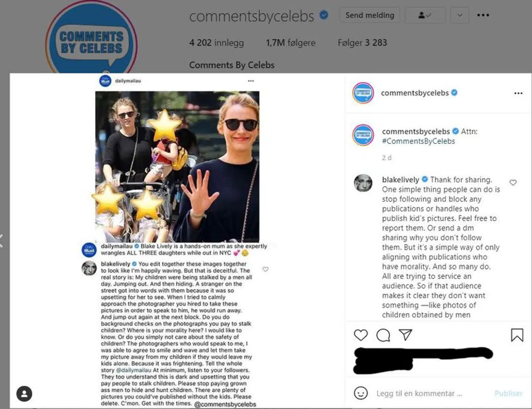The height and width of the screenshot is (409, 532).
Task: Save post using the bookmark icon
Action: [x=517, y=335]
